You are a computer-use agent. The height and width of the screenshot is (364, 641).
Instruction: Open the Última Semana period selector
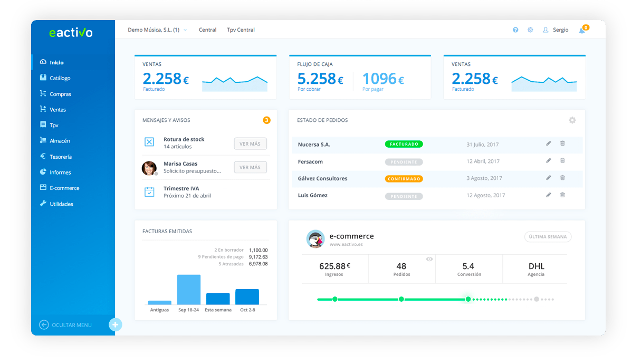pyautogui.click(x=548, y=237)
